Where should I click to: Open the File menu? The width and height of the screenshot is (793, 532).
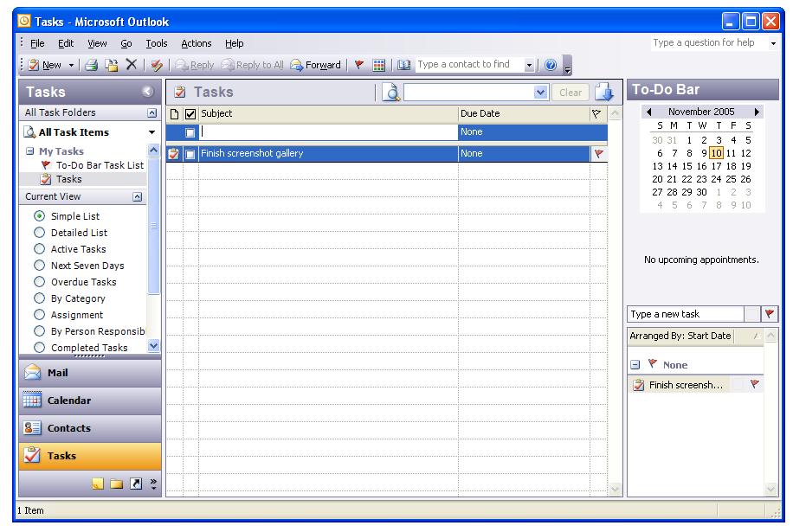pos(37,43)
